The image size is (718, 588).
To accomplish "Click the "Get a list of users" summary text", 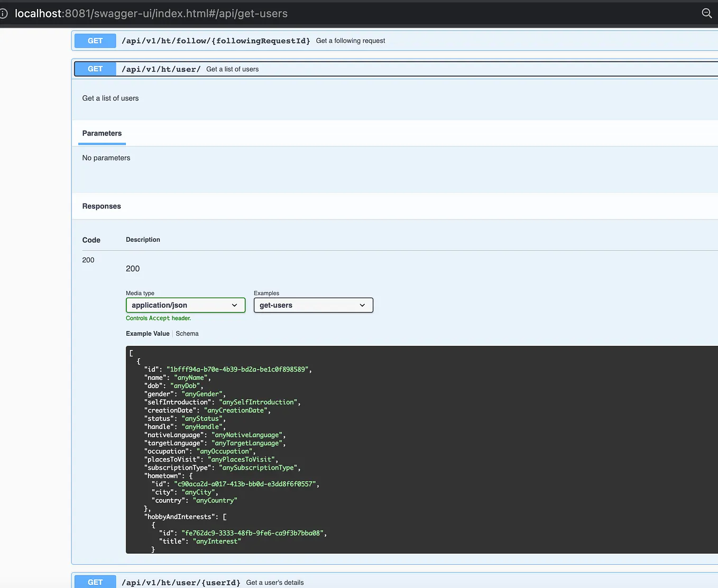I will pyautogui.click(x=233, y=69).
